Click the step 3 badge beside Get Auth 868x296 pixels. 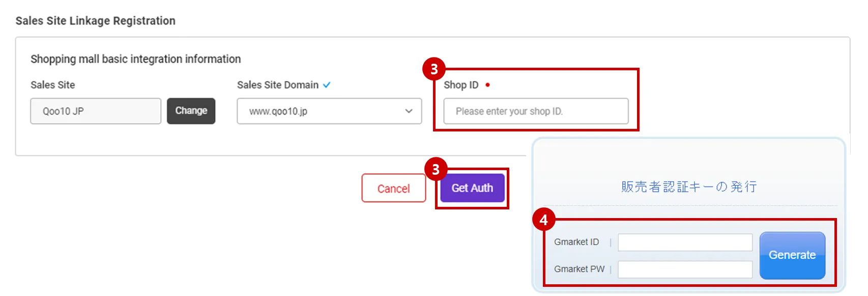(436, 169)
